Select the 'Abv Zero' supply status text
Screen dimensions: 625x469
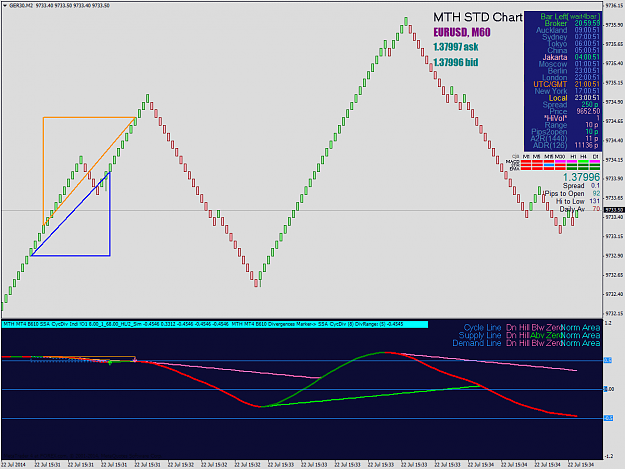tap(546, 336)
